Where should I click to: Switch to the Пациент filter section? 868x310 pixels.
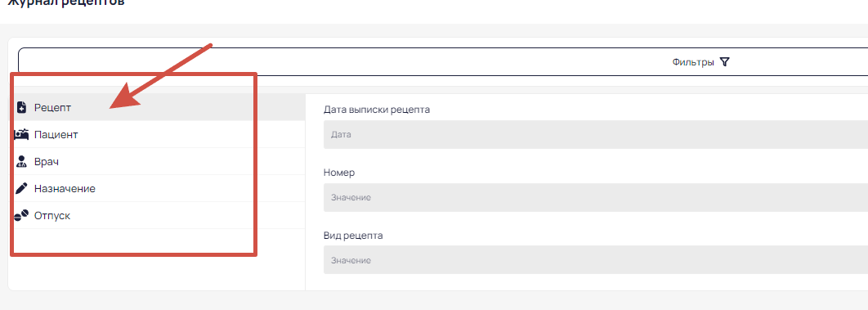click(x=158, y=134)
